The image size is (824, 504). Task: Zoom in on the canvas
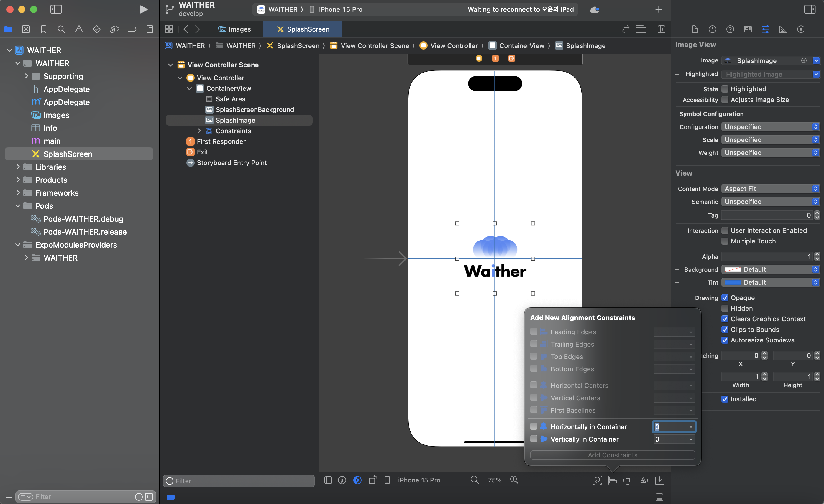(x=514, y=480)
